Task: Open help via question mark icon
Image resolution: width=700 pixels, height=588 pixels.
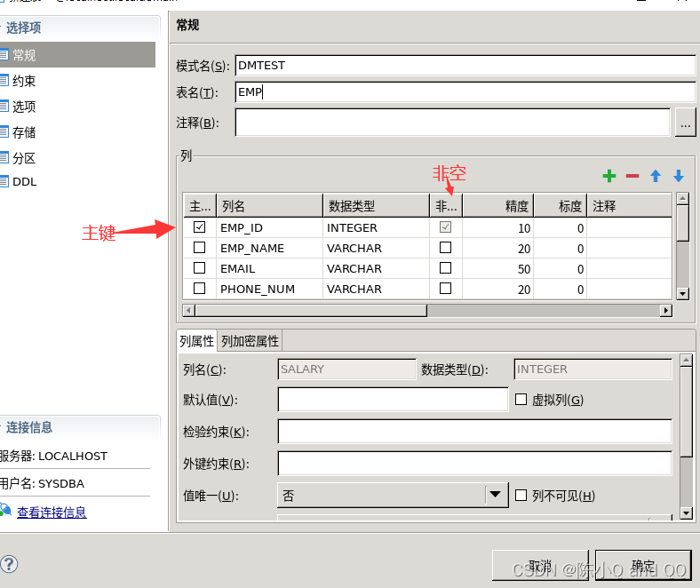Action: tap(9, 564)
